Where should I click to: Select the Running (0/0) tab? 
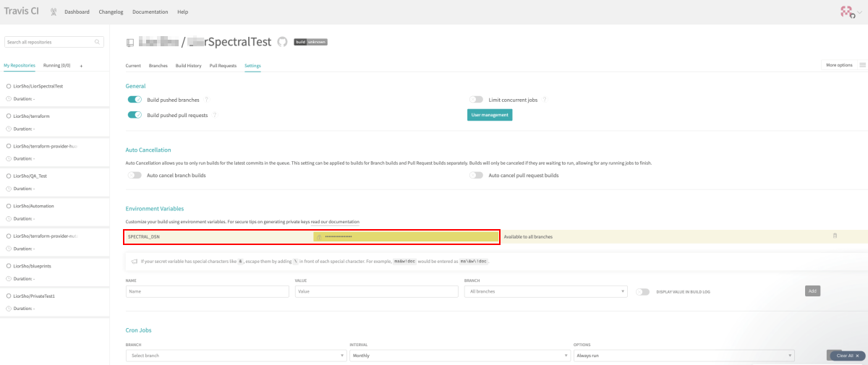[x=57, y=65]
